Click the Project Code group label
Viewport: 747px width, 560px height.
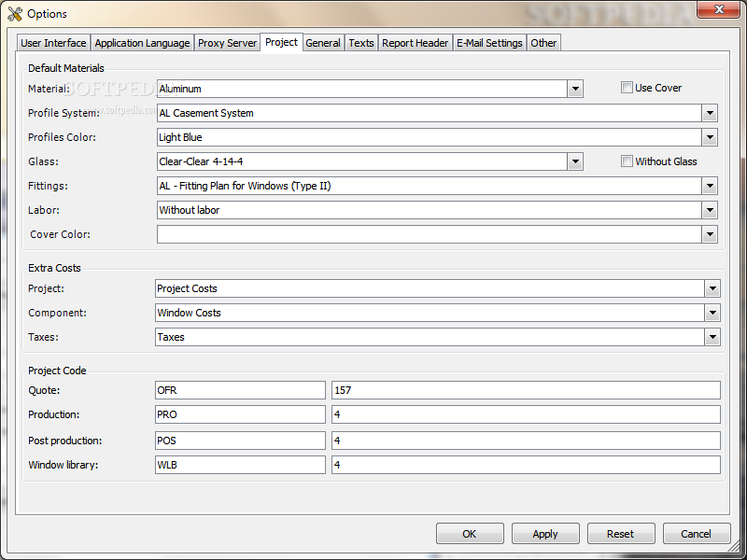[57, 371]
